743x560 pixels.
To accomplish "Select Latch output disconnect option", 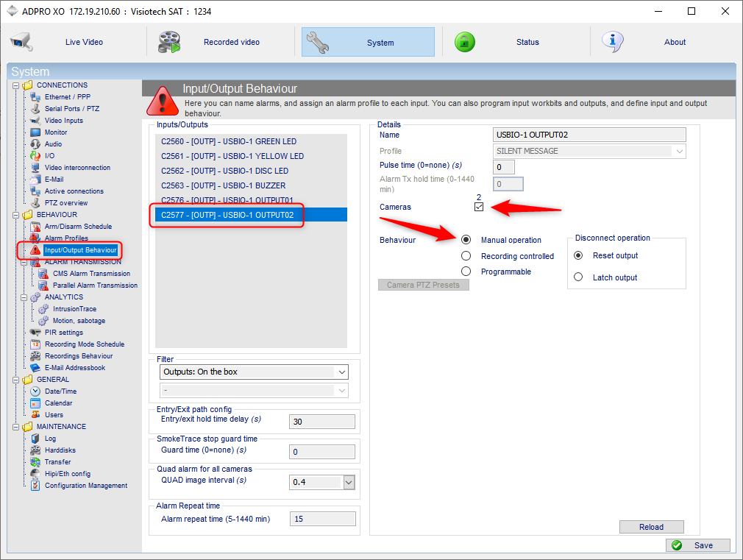I will tap(578, 277).
